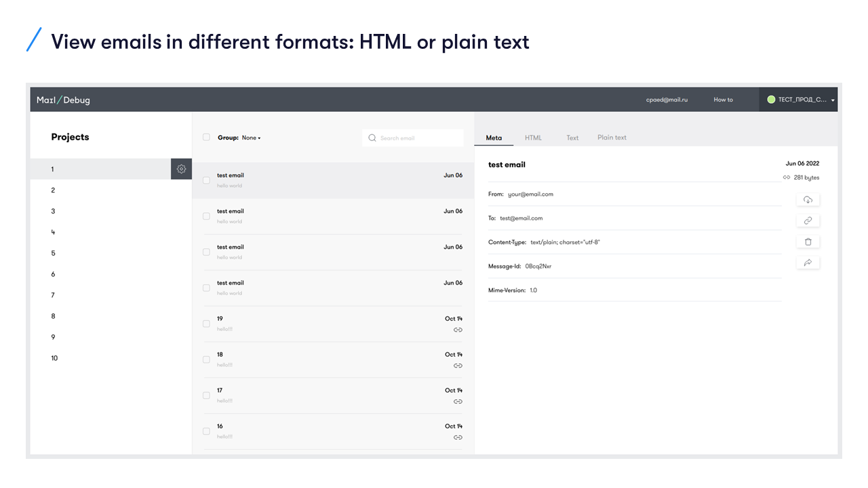Check the first test email checkbox
The height and width of the screenshot is (488, 868).
point(206,180)
